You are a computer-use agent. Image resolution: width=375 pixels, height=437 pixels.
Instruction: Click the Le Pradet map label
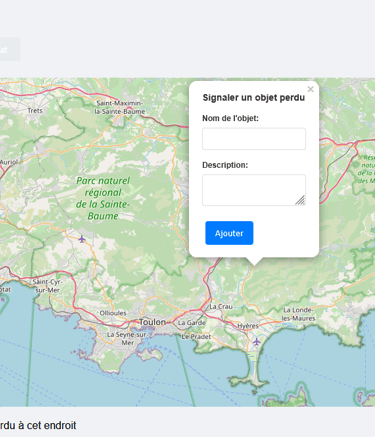(x=196, y=337)
